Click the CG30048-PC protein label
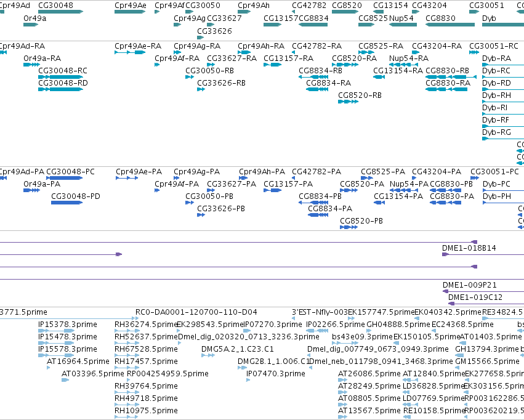The image size is (524, 420). point(71,172)
